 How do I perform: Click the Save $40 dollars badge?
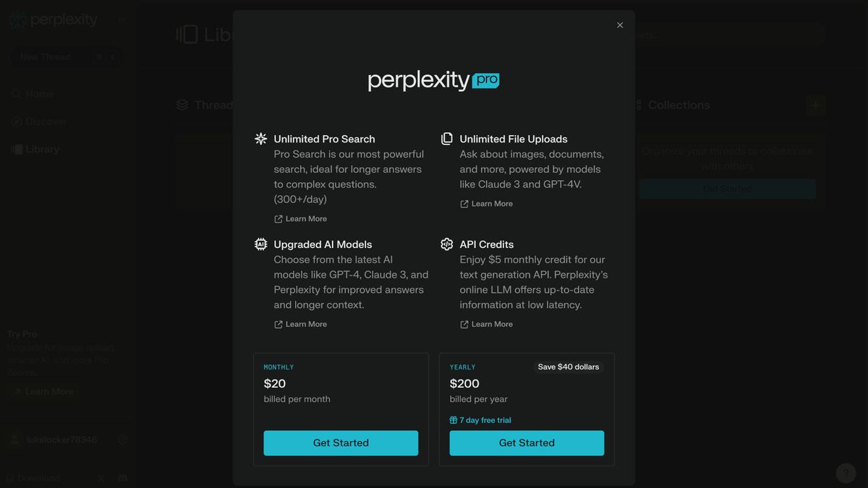click(x=569, y=367)
